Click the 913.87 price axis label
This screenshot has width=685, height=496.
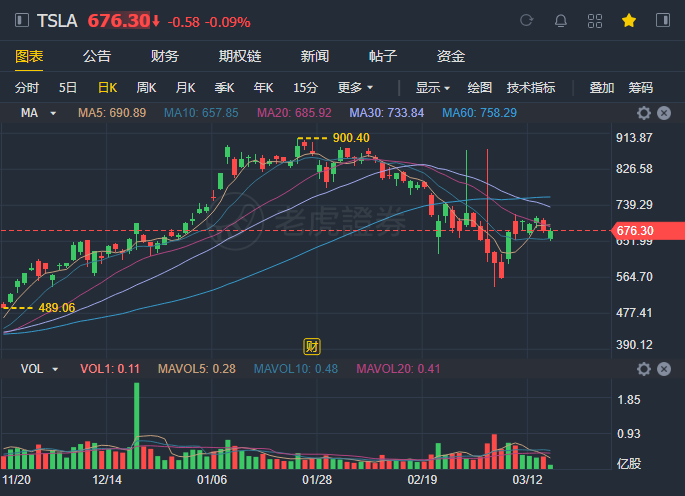(634, 138)
